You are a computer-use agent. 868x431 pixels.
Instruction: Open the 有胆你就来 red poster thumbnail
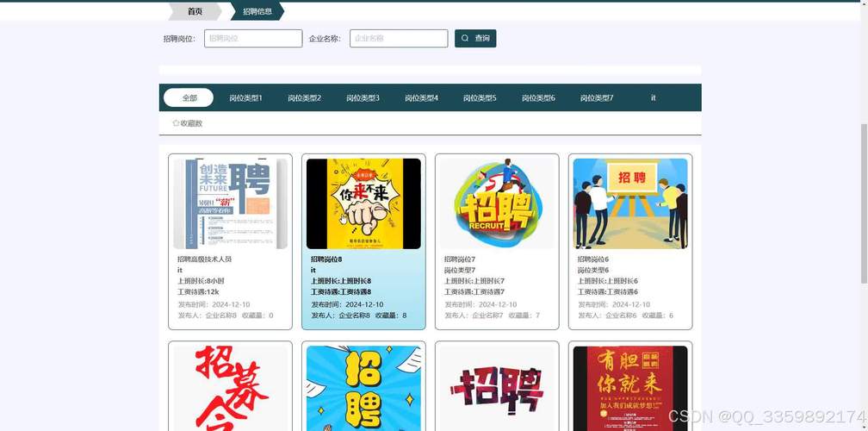coord(630,388)
